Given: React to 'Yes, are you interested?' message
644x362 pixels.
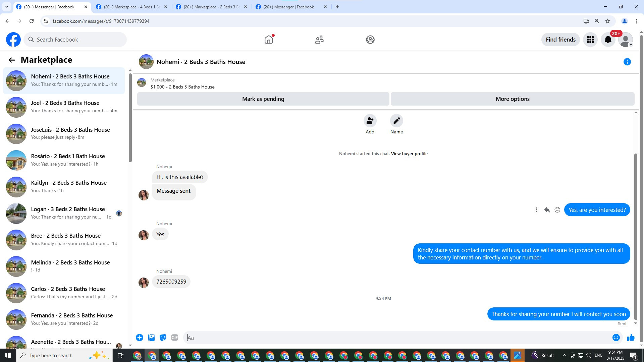Looking at the screenshot, I should 557,210.
